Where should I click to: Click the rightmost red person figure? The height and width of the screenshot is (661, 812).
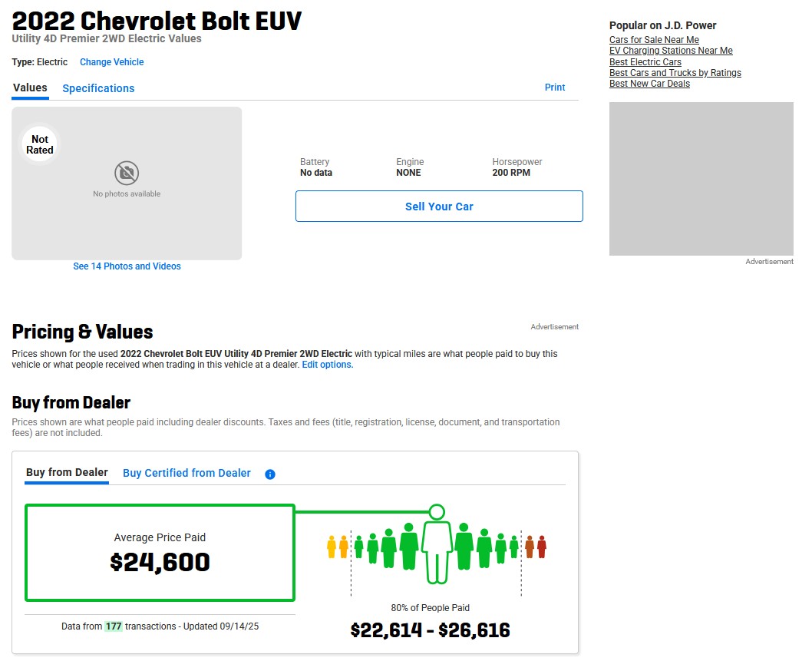[x=542, y=547]
